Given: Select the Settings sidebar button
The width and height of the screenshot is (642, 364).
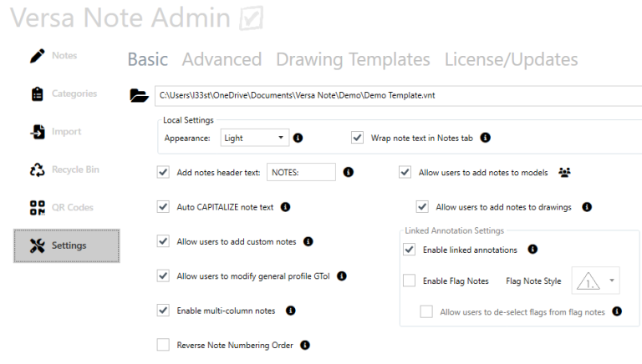Looking at the screenshot, I should coord(67,245).
